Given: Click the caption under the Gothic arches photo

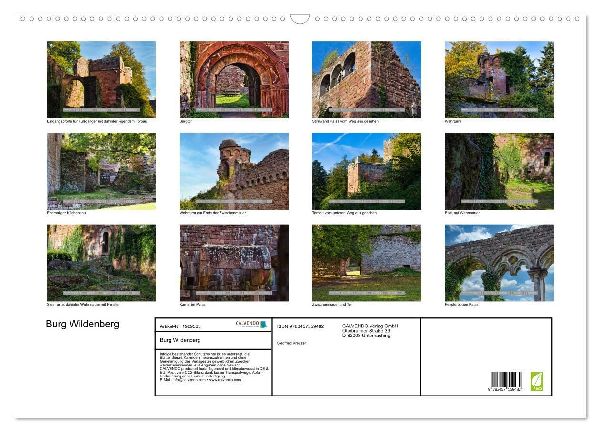Looking at the screenshot, I should 461,305.
